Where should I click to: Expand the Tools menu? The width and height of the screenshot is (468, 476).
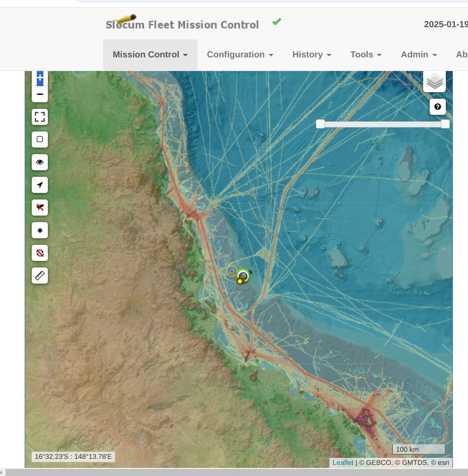[x=366, y=54]
